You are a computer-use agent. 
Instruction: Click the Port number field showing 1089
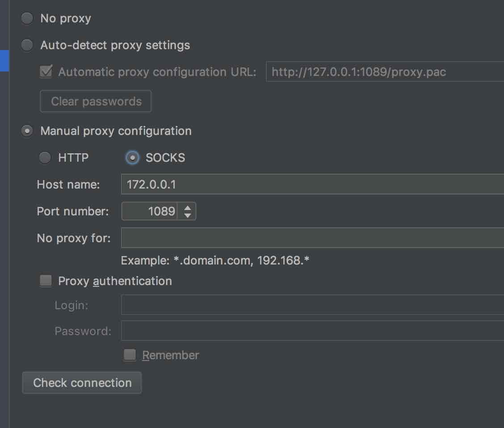pyautogui.click(x=149, y=211)
